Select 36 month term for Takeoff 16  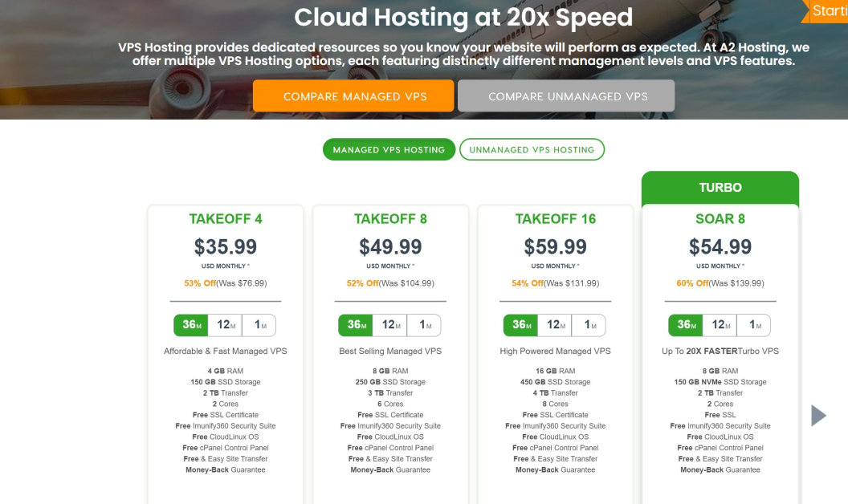point(520,325)
